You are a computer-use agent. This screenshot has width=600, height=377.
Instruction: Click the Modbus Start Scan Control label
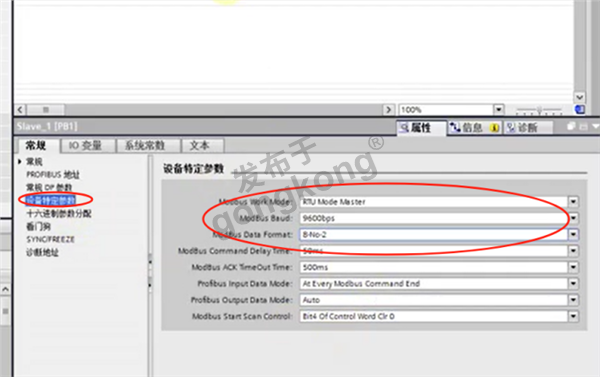tap(242, 317)
